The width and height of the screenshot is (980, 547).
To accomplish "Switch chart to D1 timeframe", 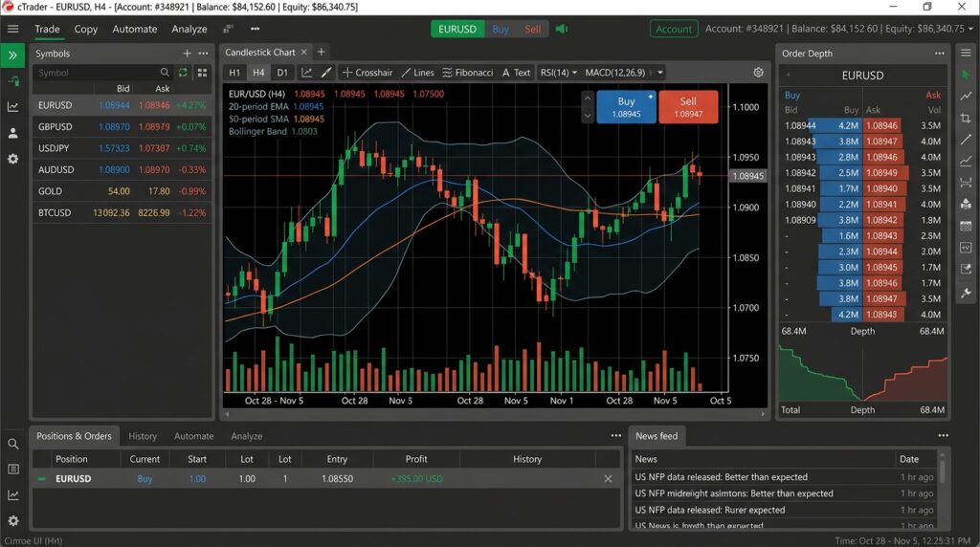I will click(x=282, y=73).
